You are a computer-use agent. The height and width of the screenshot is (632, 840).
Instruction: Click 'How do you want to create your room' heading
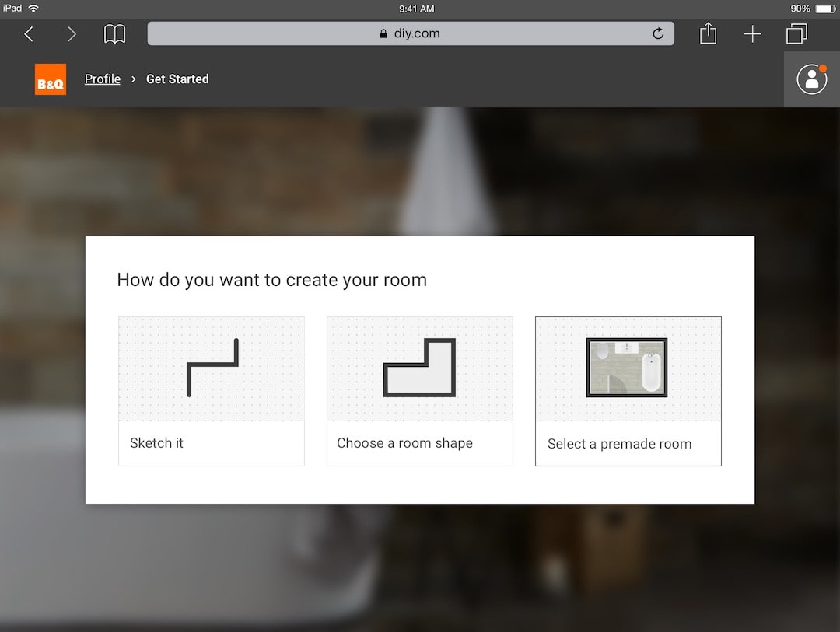click(272, 280)
